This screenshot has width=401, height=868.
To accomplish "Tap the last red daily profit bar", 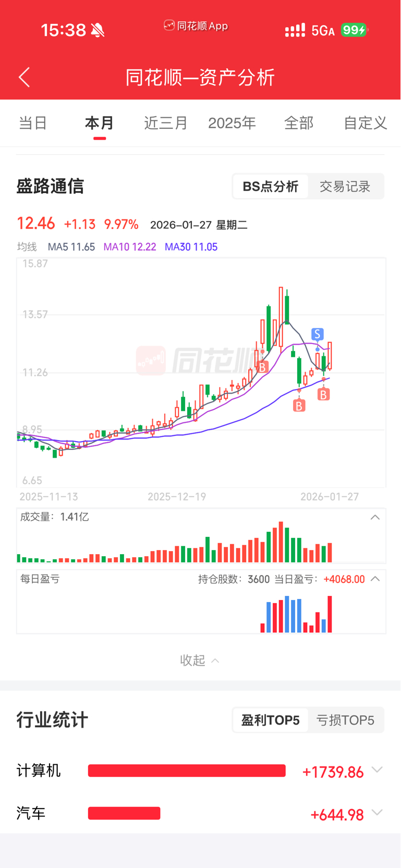I will (330, 614).
